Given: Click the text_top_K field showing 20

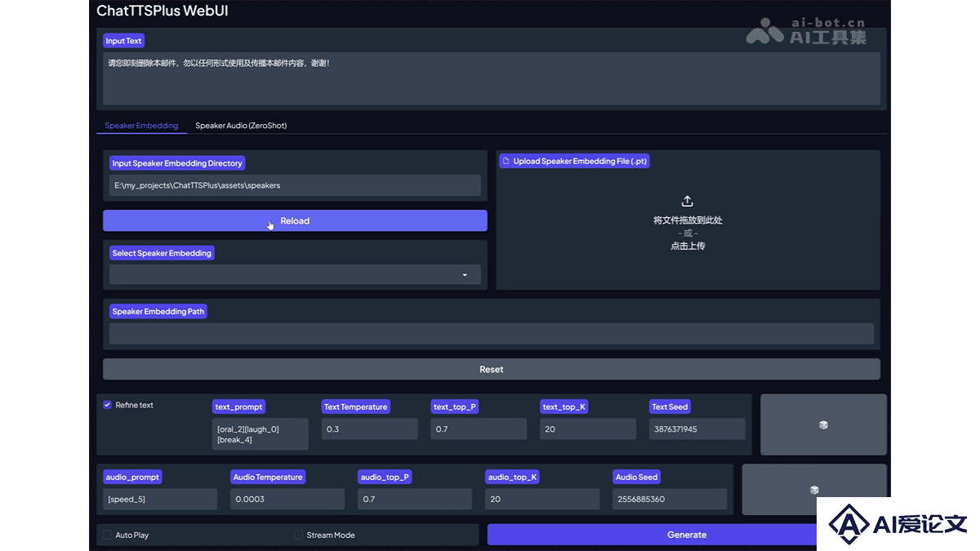Looking at the screenshot, I should pyautogui.click(x=588, y=429).
